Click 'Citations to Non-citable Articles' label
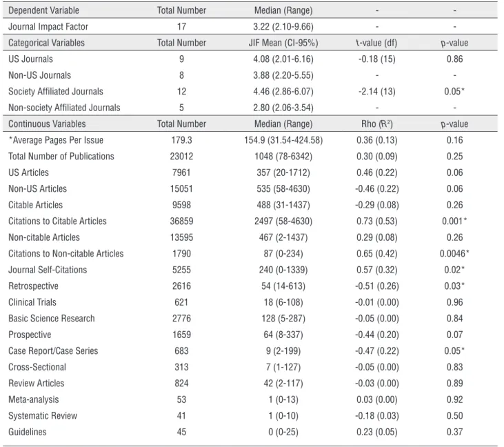 pos(66,254)
